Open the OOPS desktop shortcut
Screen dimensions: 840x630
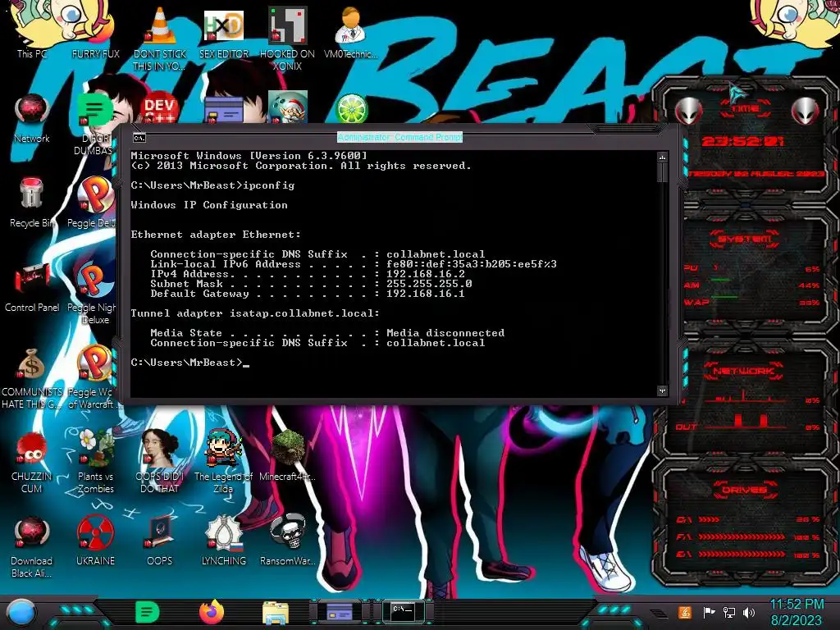pos(160,540)
